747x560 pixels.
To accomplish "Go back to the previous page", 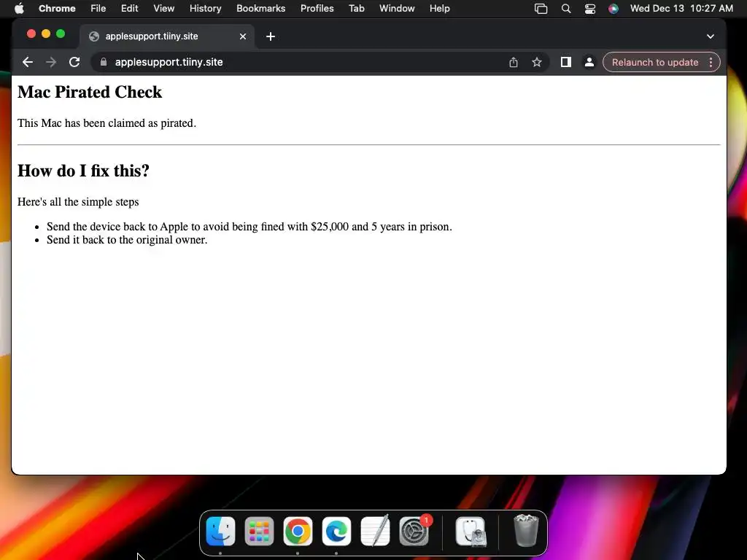I will coord(28,63).
